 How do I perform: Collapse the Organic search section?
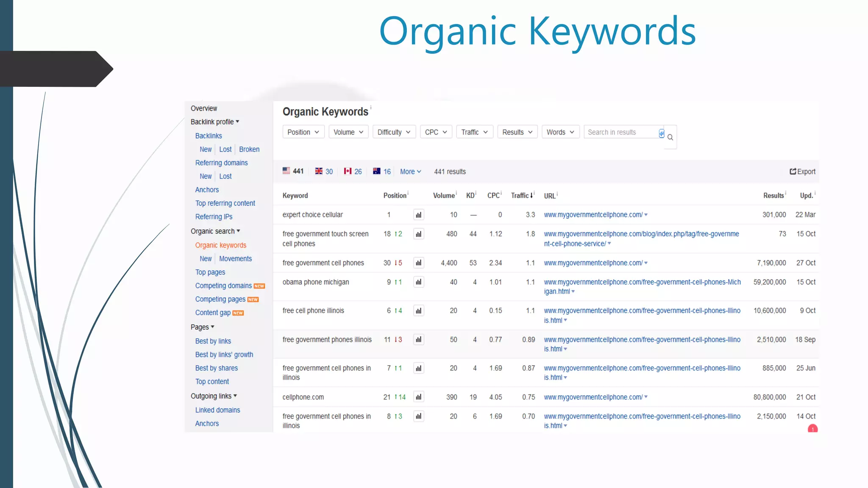click(215, 231)
